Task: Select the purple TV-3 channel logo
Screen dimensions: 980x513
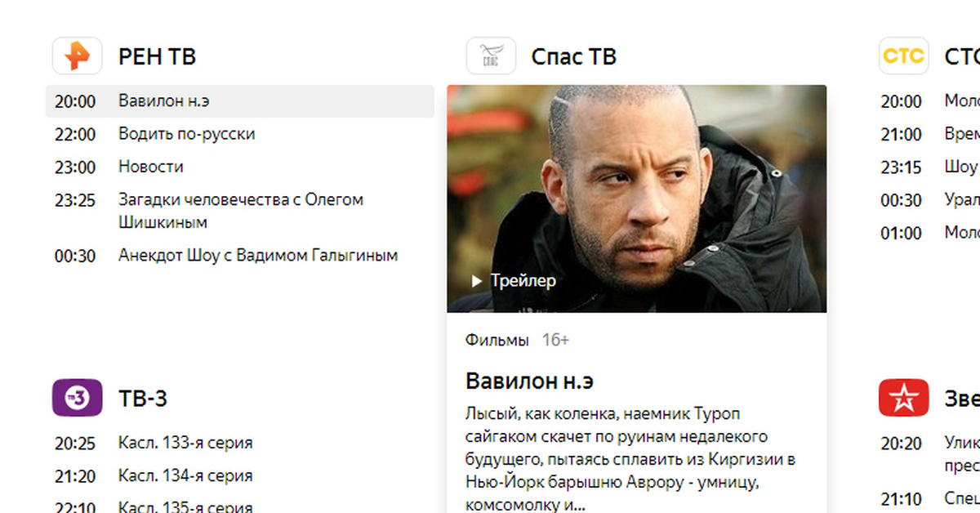Action: click(78, 398)
